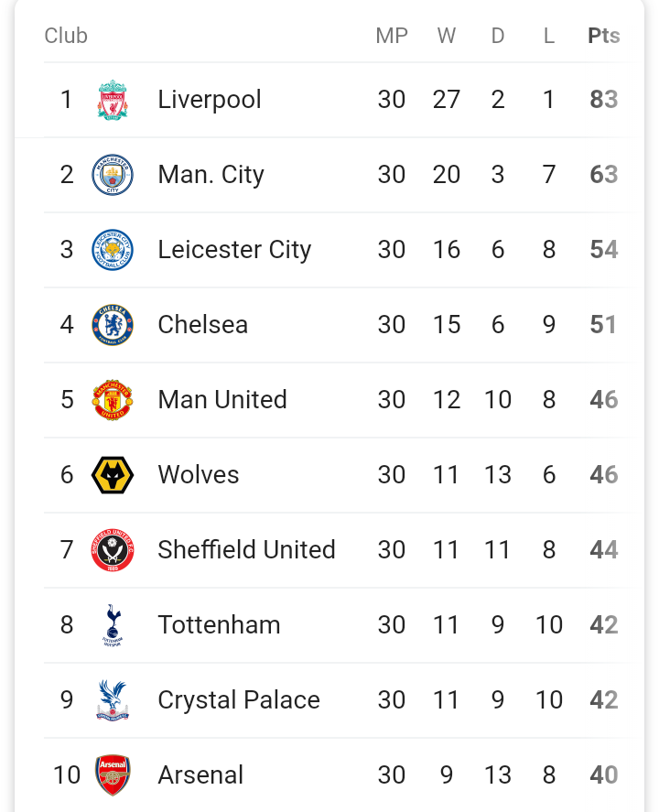Click the Leicester City fox crest

coord(113,250)
